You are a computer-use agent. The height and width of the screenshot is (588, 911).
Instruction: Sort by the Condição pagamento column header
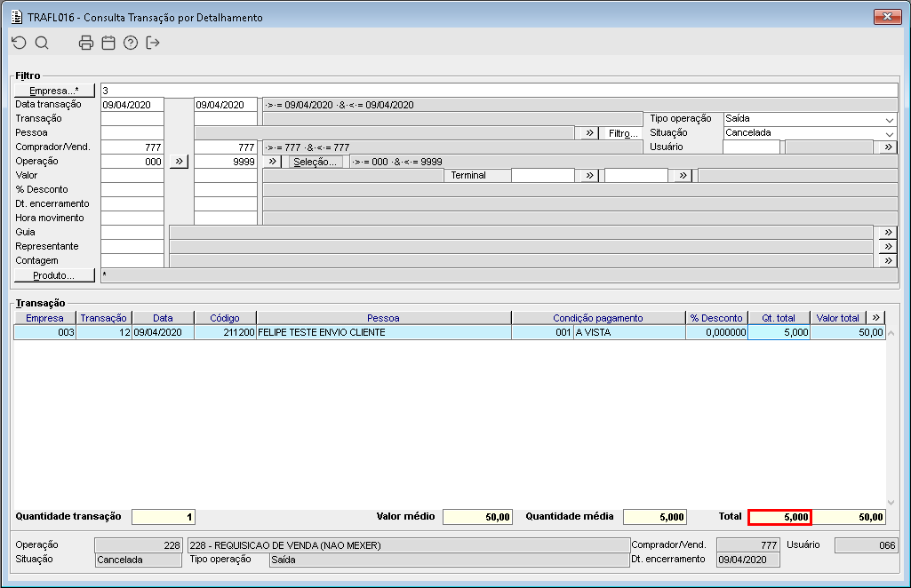[x=598, y=318]
